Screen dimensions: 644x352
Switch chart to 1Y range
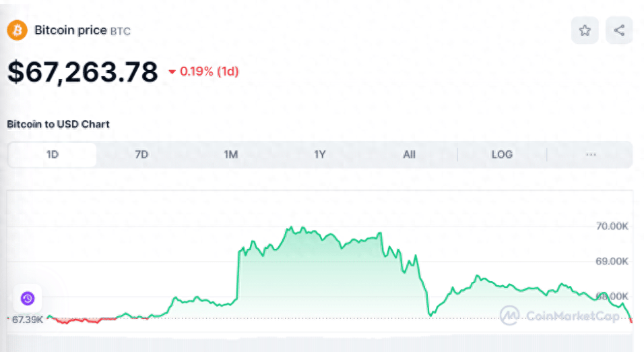pyautogui.click(x=320, y=154)
